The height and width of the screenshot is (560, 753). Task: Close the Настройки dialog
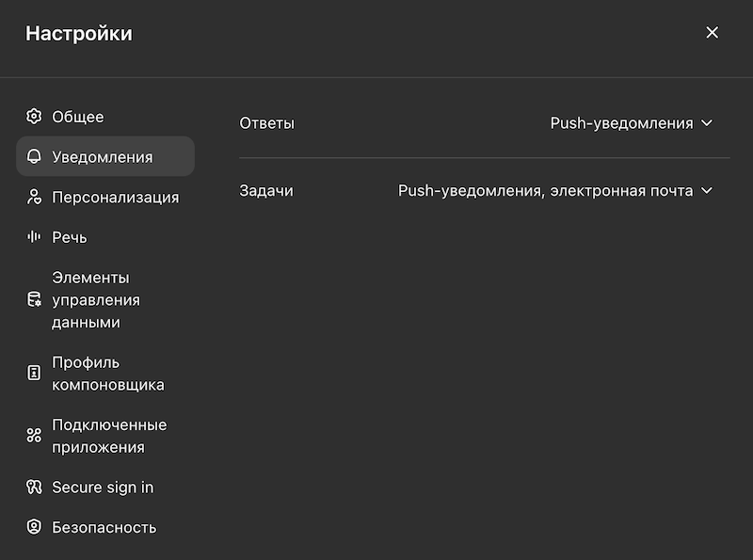click(x=713, y=33)
